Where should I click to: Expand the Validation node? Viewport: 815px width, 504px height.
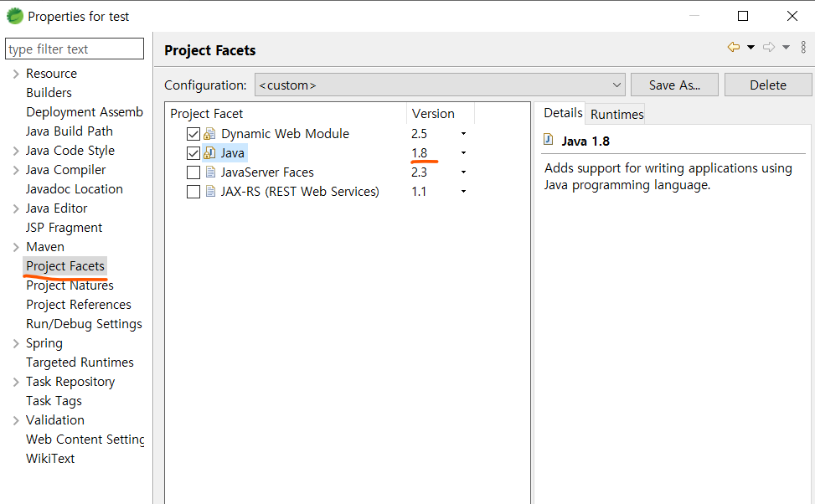16,420
